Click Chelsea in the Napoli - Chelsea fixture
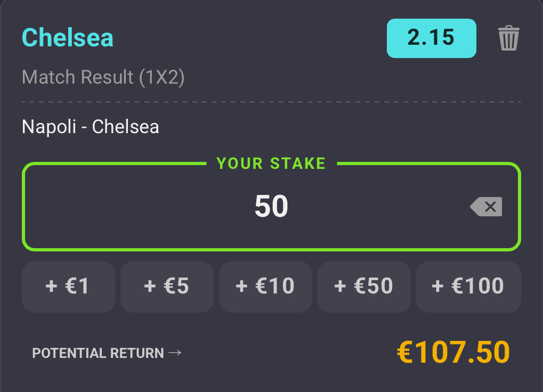This screenshot has width=543, height=392. tap(125, 127)
